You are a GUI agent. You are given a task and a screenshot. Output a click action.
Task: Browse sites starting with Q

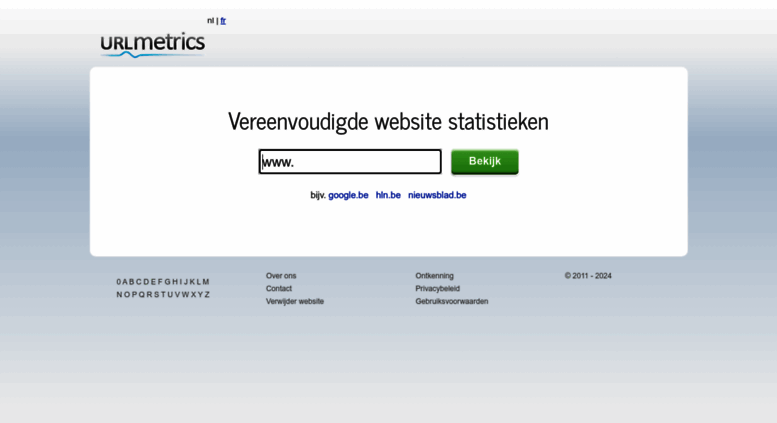coord(142,295)
